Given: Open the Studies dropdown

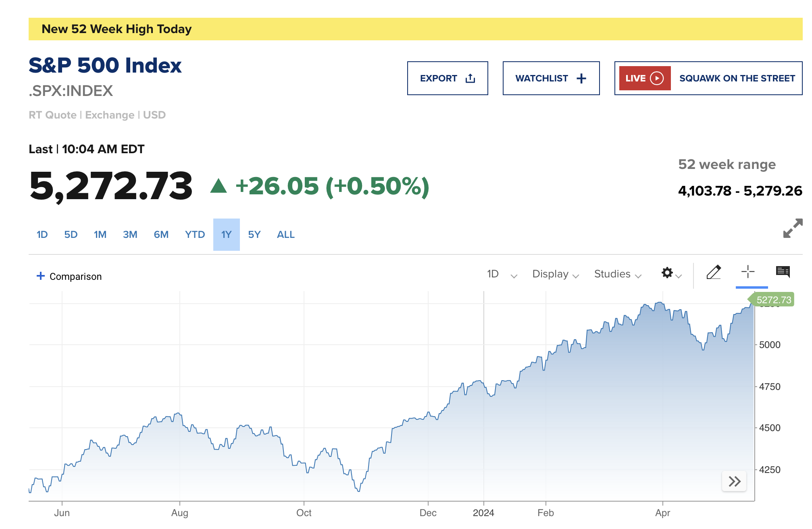Looking at the screenshot, I should [618, 274].
